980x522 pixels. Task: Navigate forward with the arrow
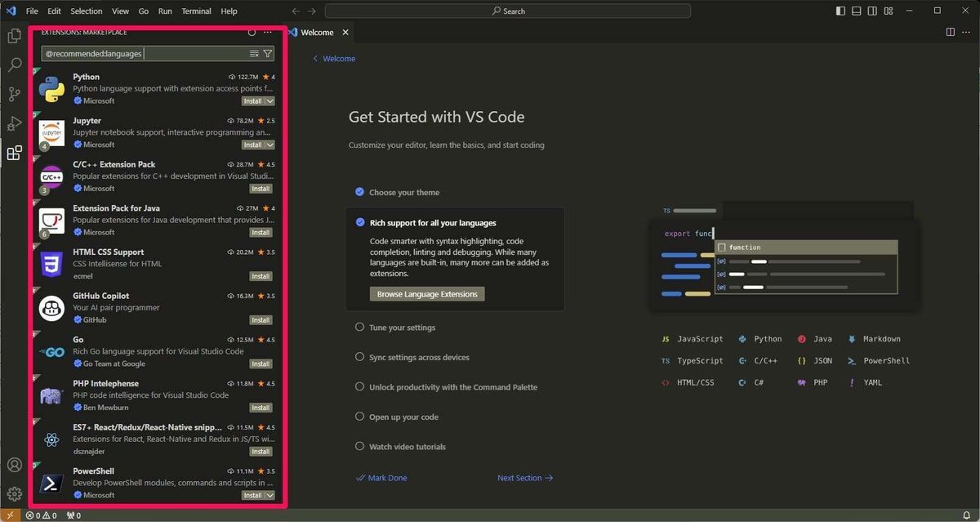click(x=313, y=11)
